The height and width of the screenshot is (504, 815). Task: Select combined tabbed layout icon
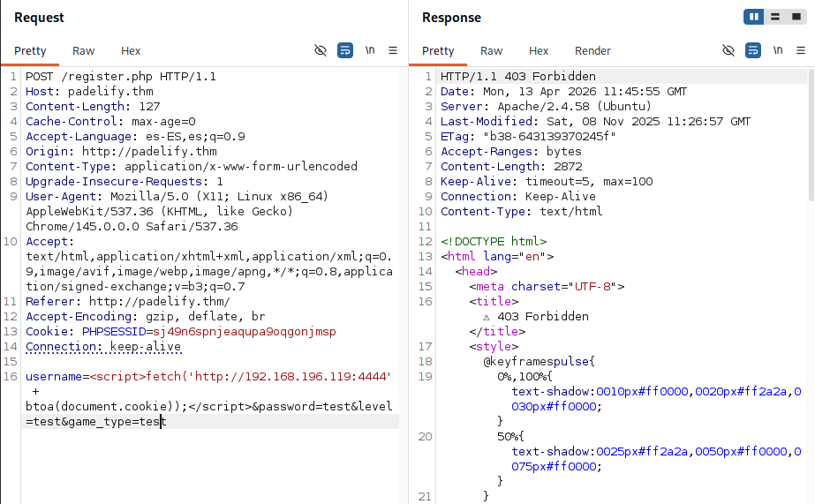(796, 17)
